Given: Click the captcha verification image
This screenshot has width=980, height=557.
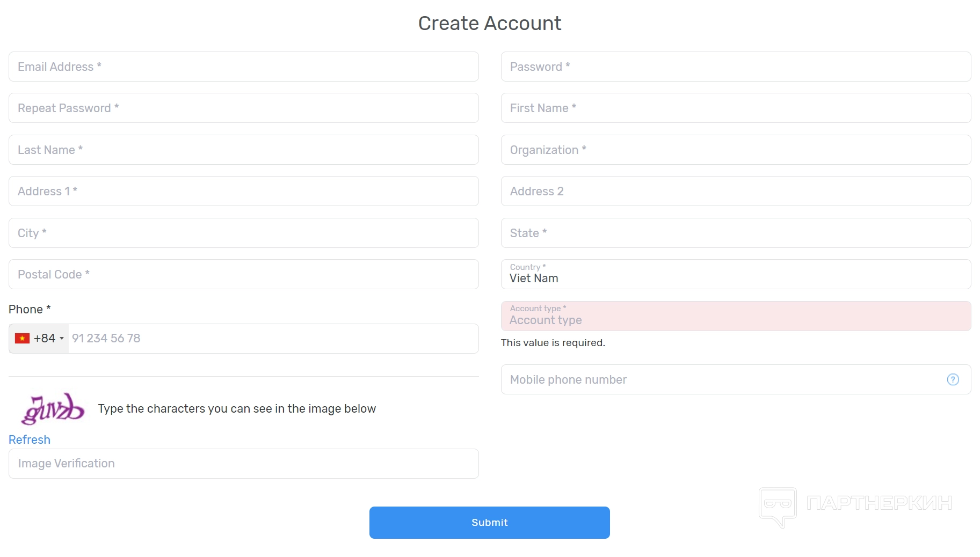Looking at the screenshot, I should [53, 409].
